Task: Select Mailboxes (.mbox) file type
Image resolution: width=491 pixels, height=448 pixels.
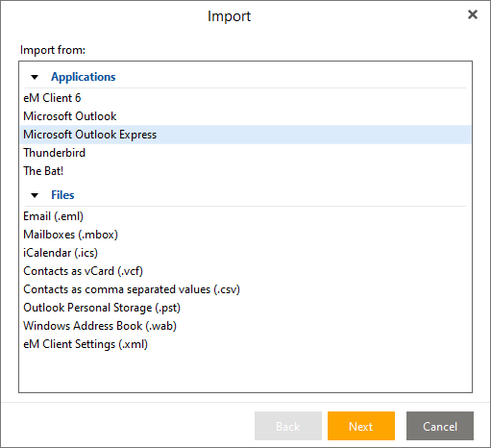Action: click(x=245, y=235)
